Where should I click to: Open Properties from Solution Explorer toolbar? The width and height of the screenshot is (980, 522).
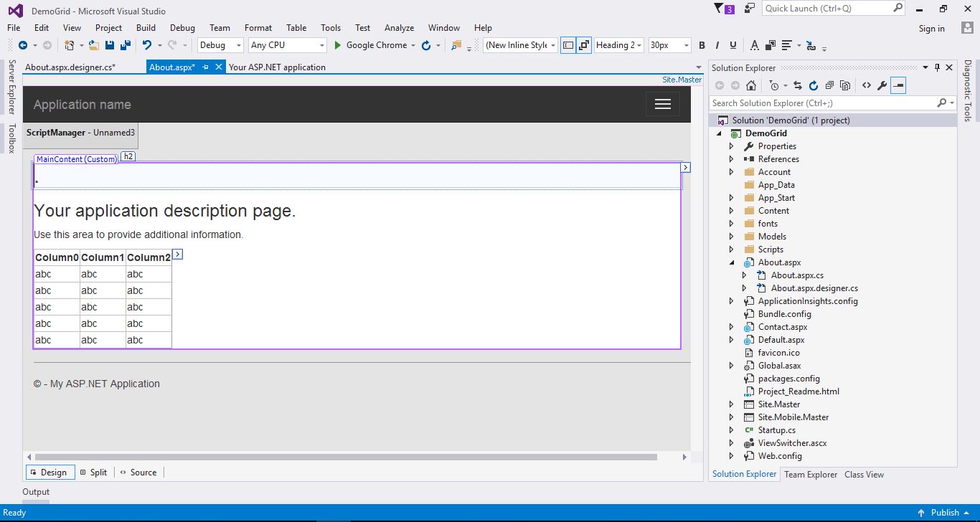(882, 85)
